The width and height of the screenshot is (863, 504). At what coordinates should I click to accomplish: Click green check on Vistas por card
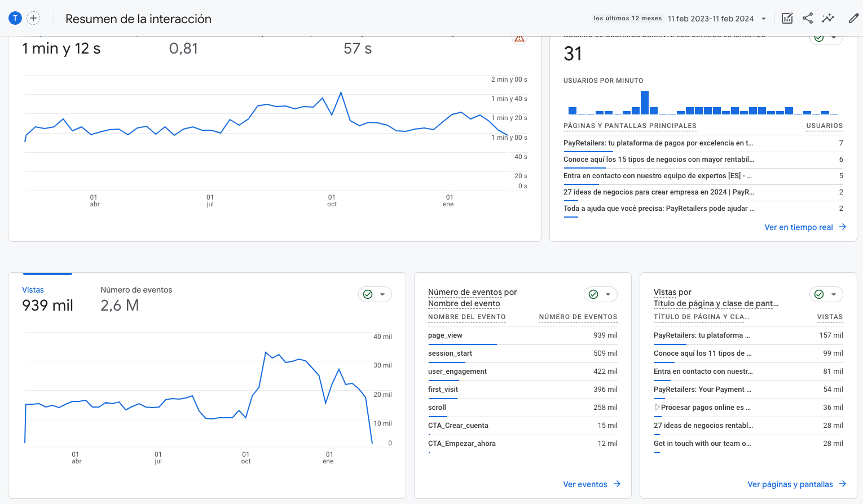click(x=819, y=294)
